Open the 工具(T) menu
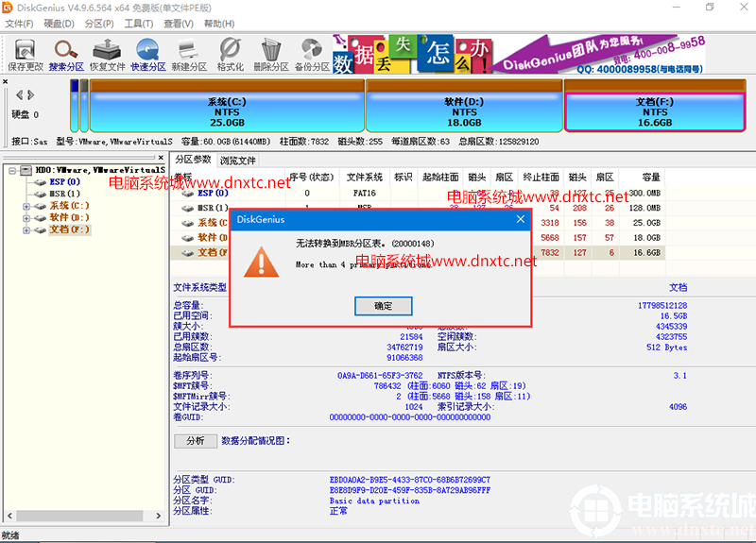 tap(139, 24)
